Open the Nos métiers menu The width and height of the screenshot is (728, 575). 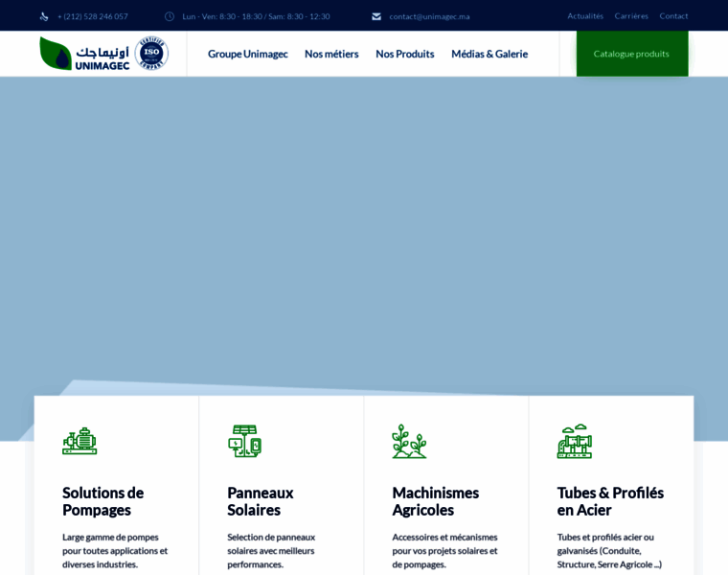point(331,54)
